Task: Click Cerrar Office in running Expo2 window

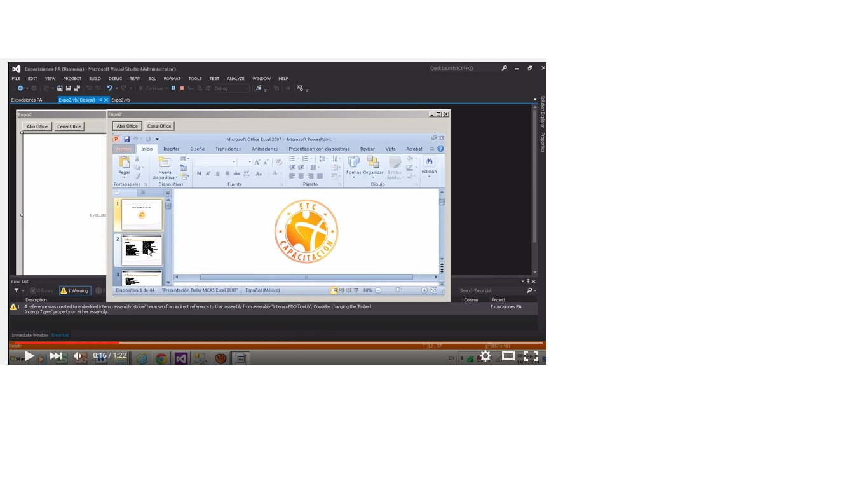Action: (x=159, y=126)
